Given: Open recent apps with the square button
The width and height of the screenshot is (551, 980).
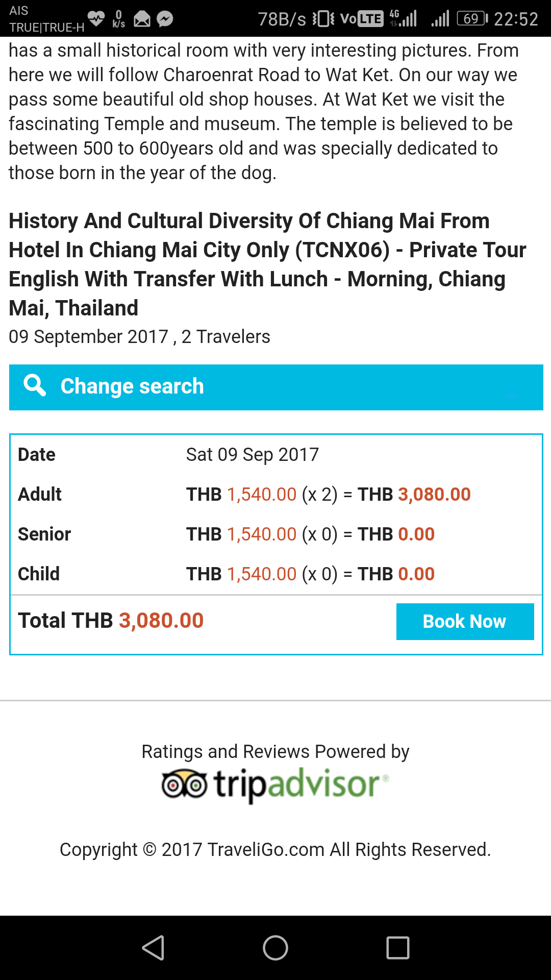Looking at the screenshot, I should [x=398, y=948].
